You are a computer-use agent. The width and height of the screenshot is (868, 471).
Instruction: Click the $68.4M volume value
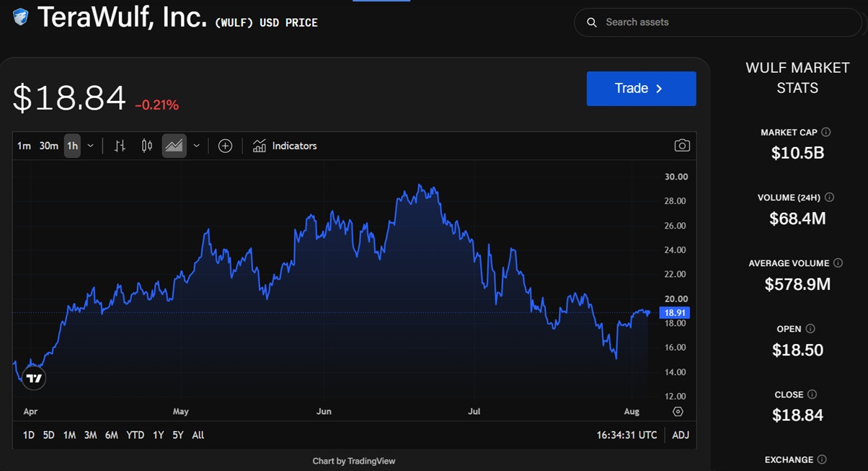click(x=797, y=219)
